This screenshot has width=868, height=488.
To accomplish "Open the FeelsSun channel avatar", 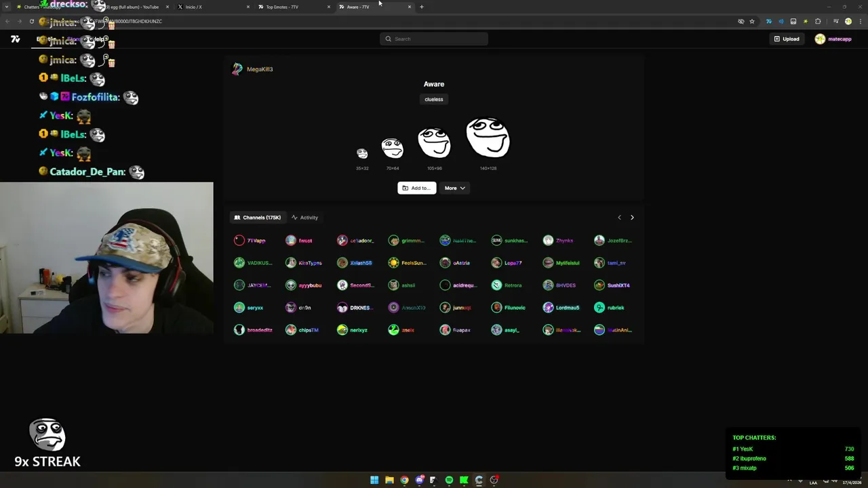I will [394, 263].
